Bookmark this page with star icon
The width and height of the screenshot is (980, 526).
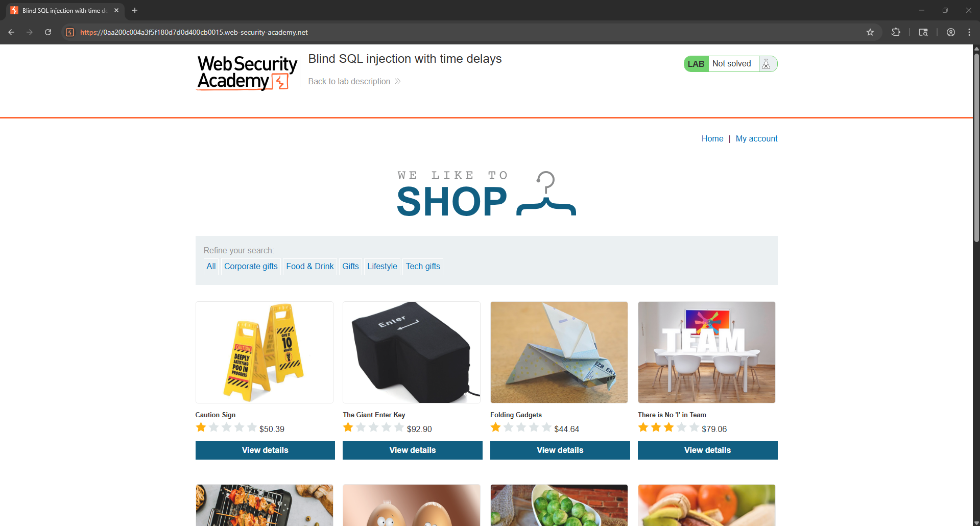tap(870, 32)
